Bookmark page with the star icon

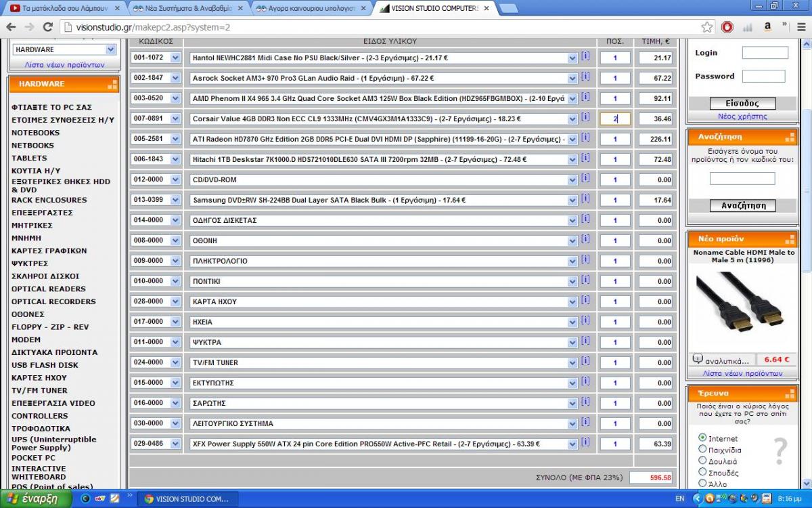707,27
